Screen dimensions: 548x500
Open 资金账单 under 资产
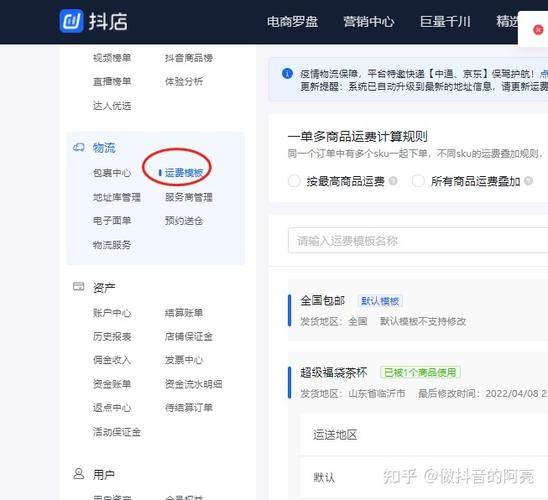point(112,384)
